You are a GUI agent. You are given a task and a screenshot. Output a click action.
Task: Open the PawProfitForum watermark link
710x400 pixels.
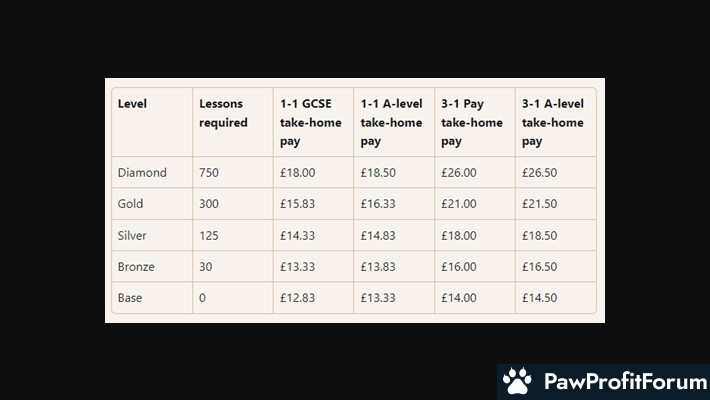(620, 382)
